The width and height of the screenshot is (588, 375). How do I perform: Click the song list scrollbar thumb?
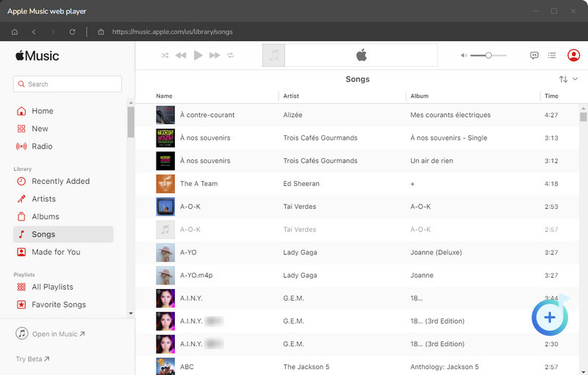point(583,117)
